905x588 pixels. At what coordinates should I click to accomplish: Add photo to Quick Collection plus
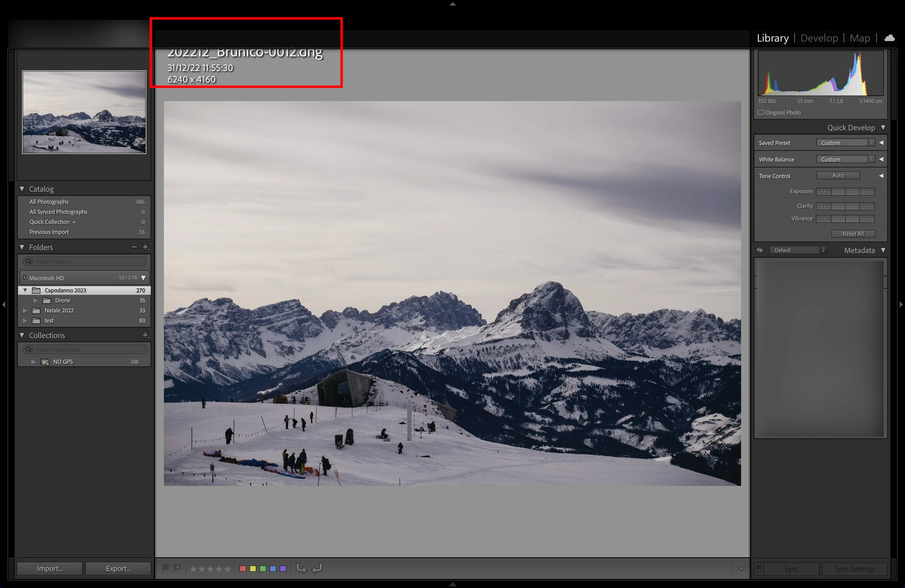point(74,222)
